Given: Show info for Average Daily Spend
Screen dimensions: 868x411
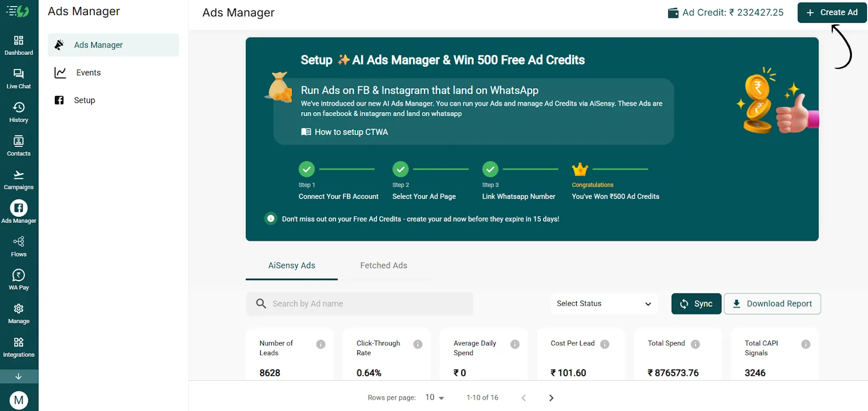Looking at the screenshot, I should coord(515,344).
